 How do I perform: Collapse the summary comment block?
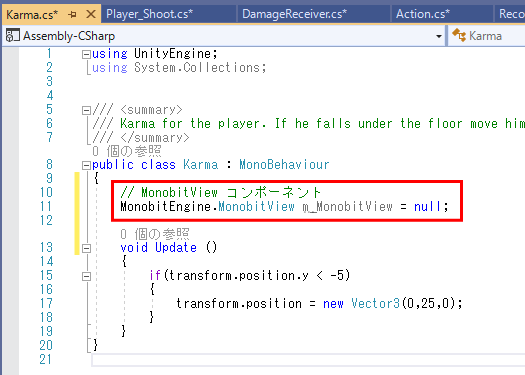[86, 110]
